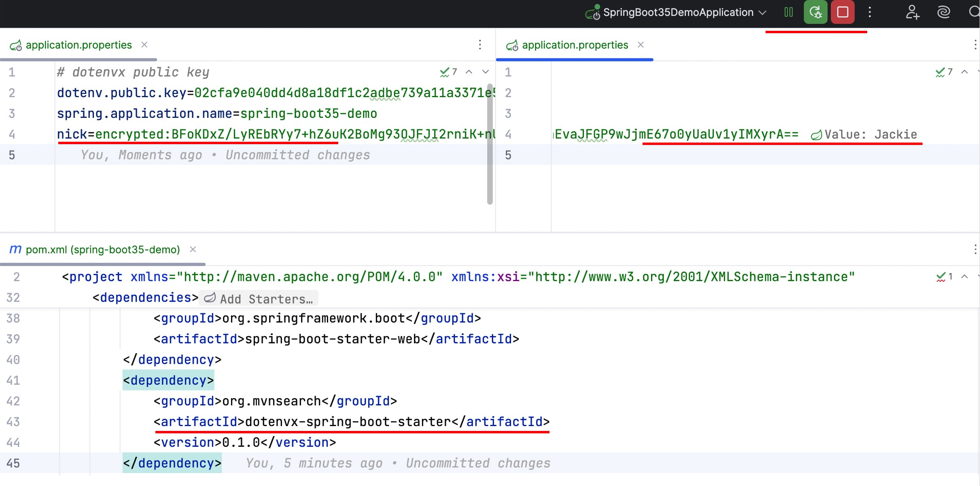This screenshot has height=486, width=980.
Task: Click the green Rerun debug button
Action: pyautogui.click(x=815, y=12)
